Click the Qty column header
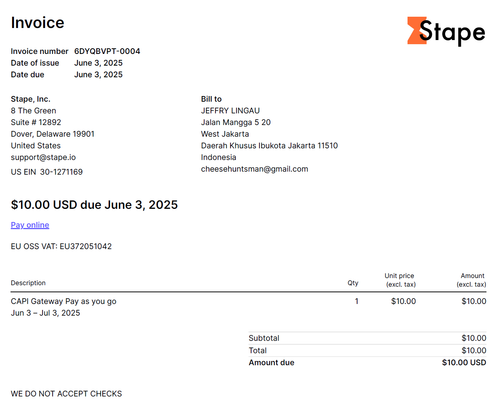 click(353, 283)
